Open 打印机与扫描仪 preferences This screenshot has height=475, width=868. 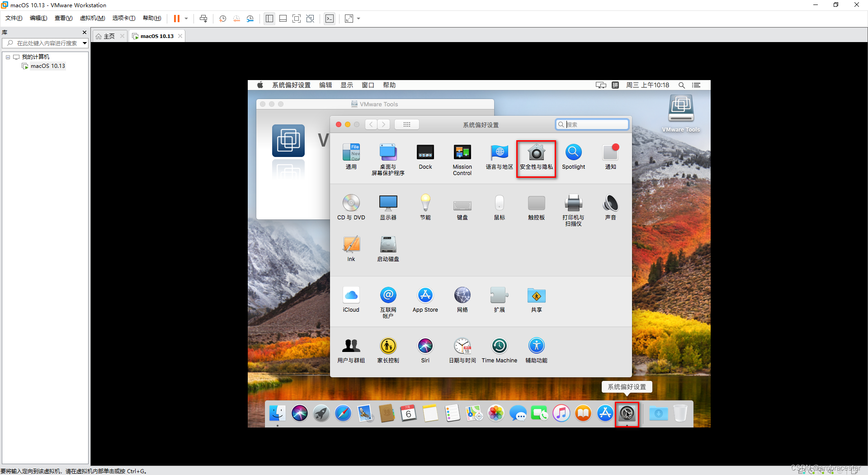pos(574,210)
